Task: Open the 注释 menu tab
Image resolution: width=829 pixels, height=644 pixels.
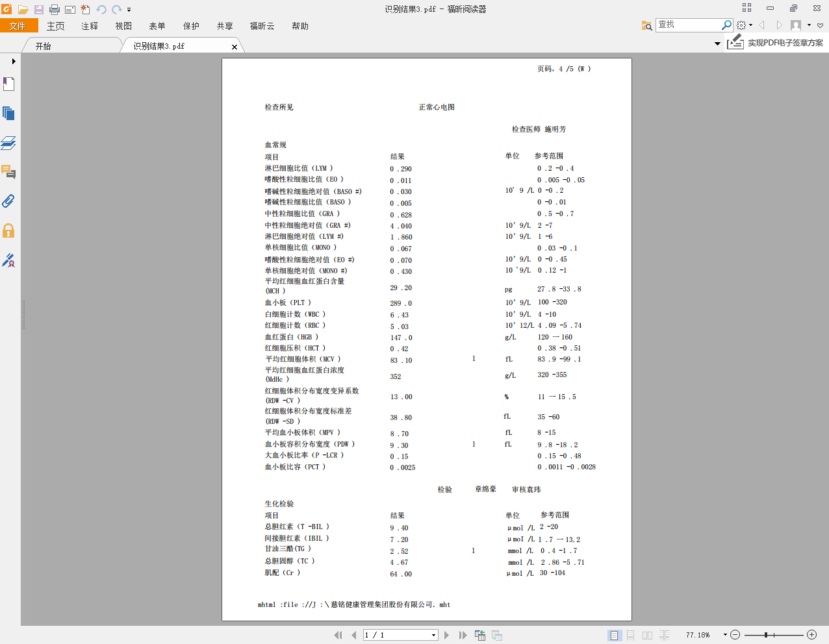Action: tap(90, 26)
